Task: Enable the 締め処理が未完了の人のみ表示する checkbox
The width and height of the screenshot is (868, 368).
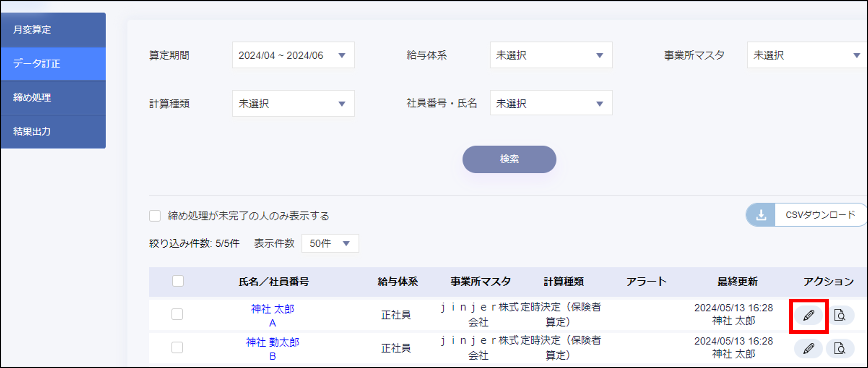Action: coord(155,216)
